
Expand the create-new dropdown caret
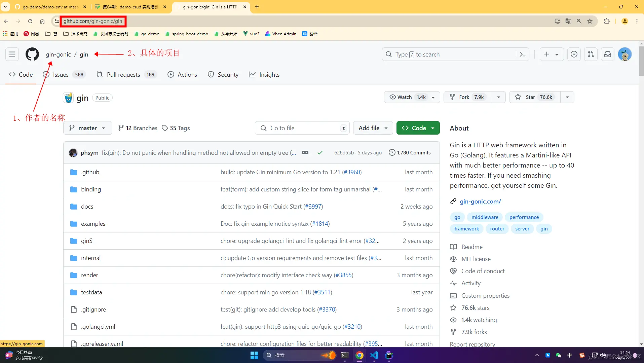557,55
